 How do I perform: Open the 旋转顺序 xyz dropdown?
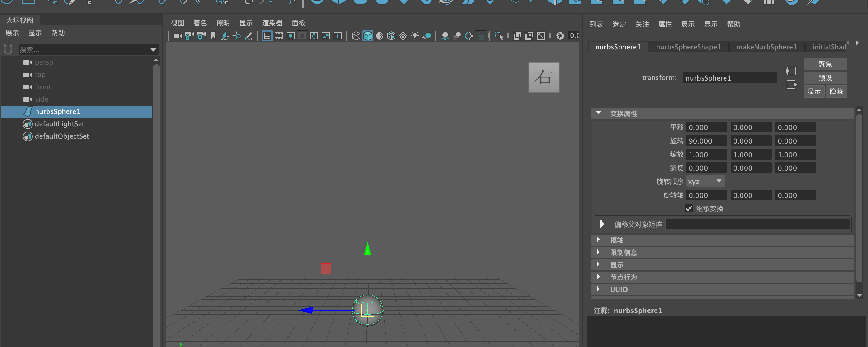click(x=706, y=182)
